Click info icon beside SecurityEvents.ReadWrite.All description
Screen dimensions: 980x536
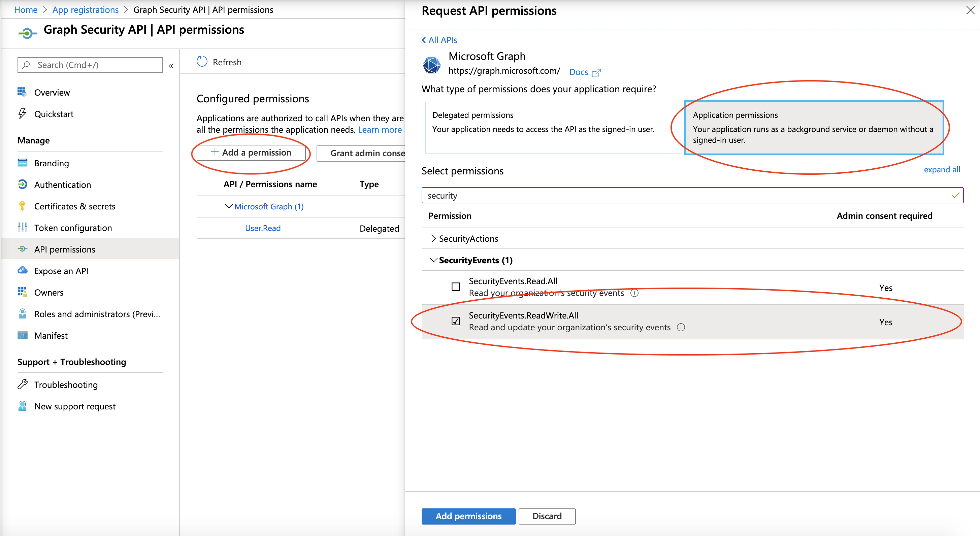[681, 328]
